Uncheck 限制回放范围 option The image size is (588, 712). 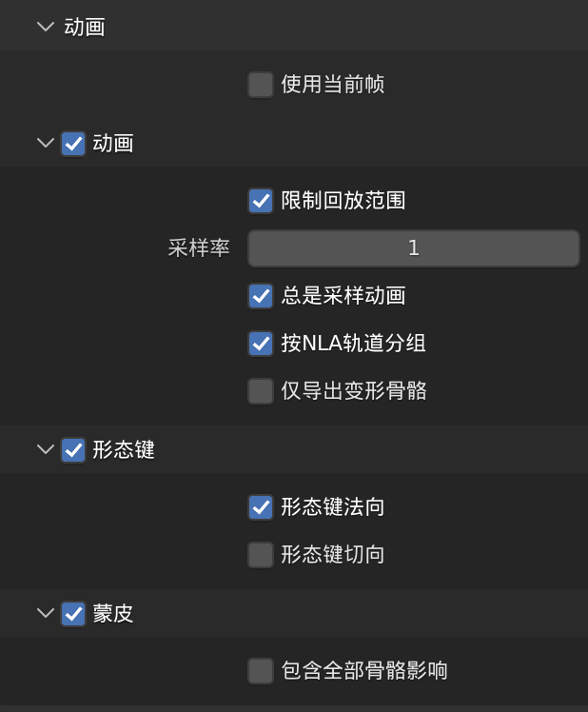point(261,201)
